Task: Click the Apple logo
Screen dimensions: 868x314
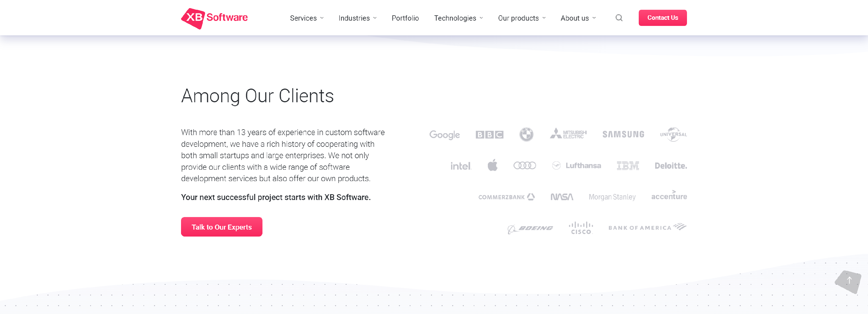Action: pos(492,165)
